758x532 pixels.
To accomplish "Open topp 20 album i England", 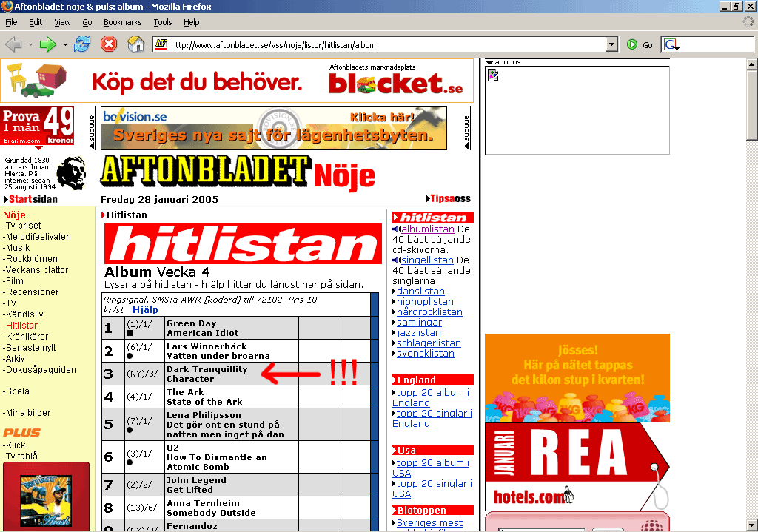I will pyautogui.click(x=431, y=397).
